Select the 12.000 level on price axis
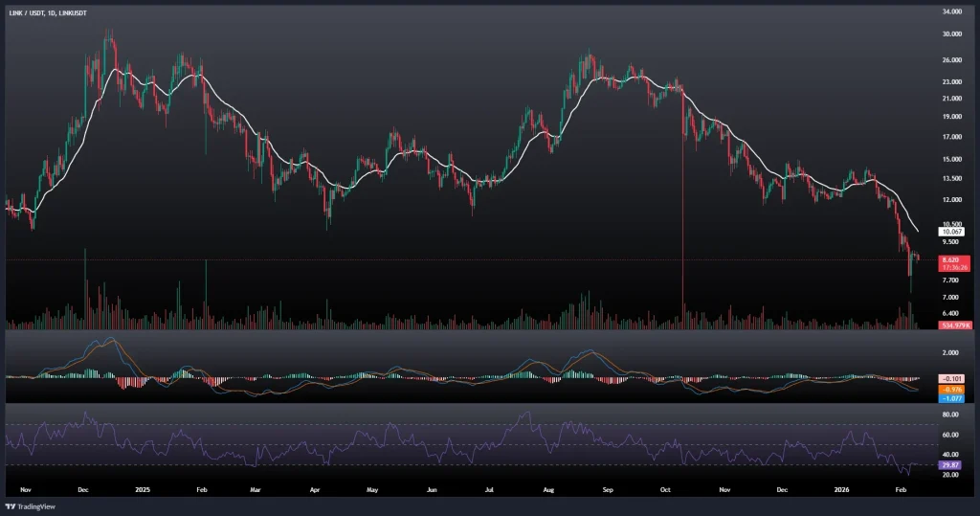The height and width of the screenshot is (516, 980). (951, 200)
